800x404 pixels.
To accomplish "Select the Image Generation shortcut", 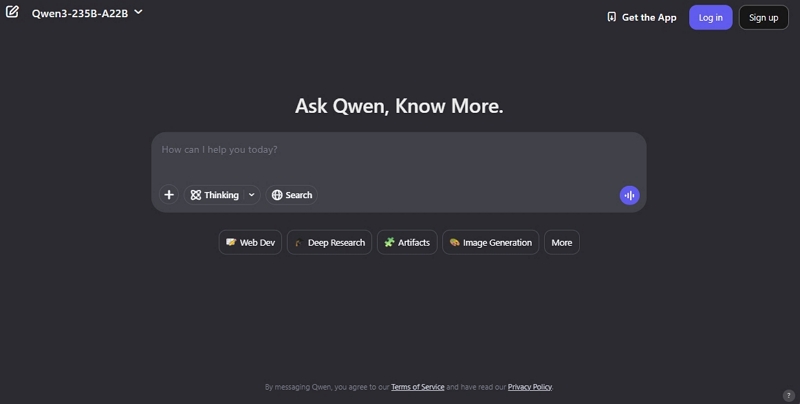I will coord(490,242).
